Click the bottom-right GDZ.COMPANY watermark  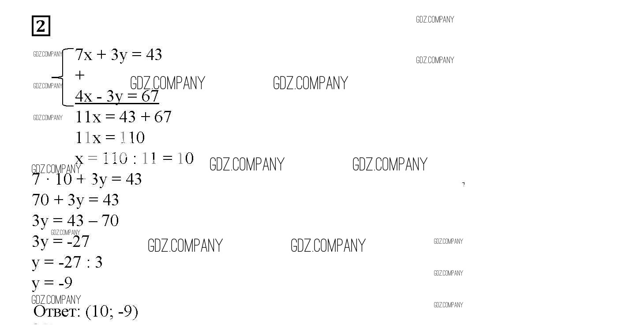448,305
